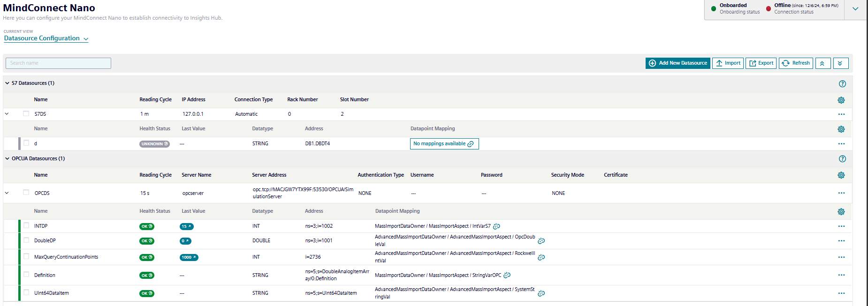Click the Import button
868x306 pixels.
(x=728, y=63)
